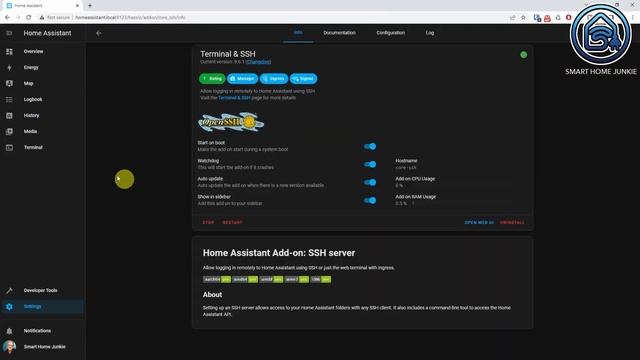
Task: Click the green add-on running status indicator
Action: [524, 55]
